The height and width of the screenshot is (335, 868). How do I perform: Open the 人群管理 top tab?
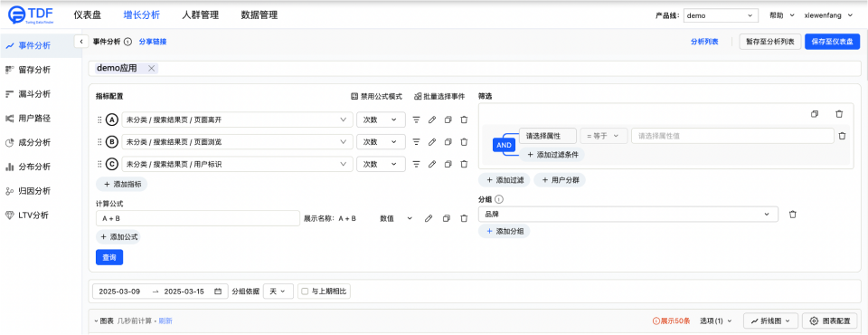coord(201,15)
